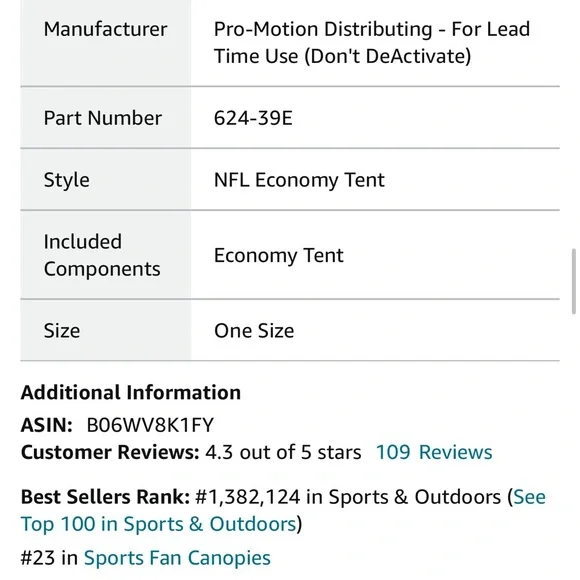Click the Part Number value 624-39E

[253, 118]
